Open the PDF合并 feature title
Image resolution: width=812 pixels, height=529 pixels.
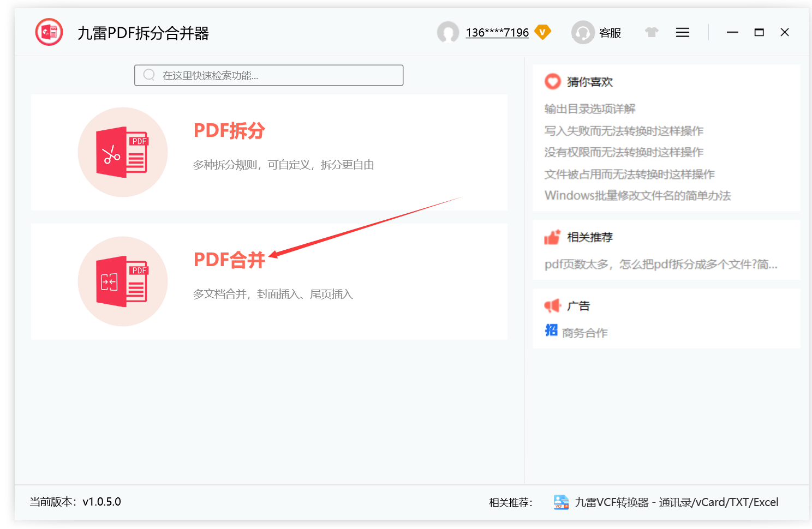(229, 260)
